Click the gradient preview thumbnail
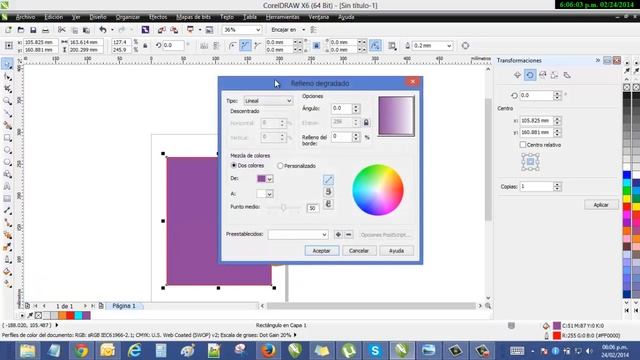The width and height of the screenshot is (640, 360). click(396, 116)
